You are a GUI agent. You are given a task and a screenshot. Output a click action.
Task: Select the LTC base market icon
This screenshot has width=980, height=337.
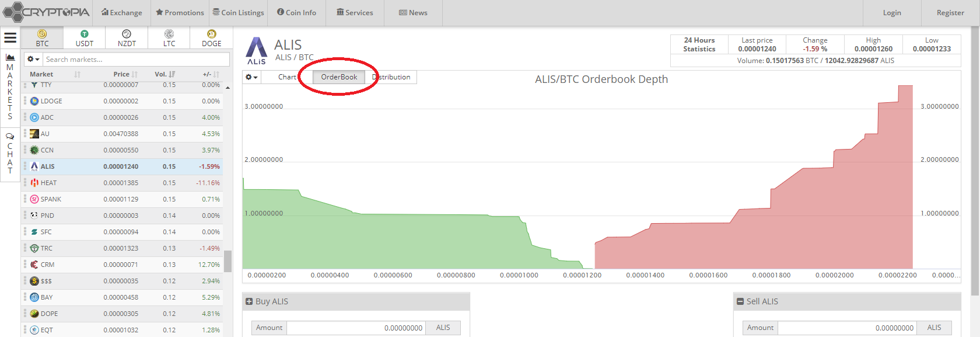point(169,34)
